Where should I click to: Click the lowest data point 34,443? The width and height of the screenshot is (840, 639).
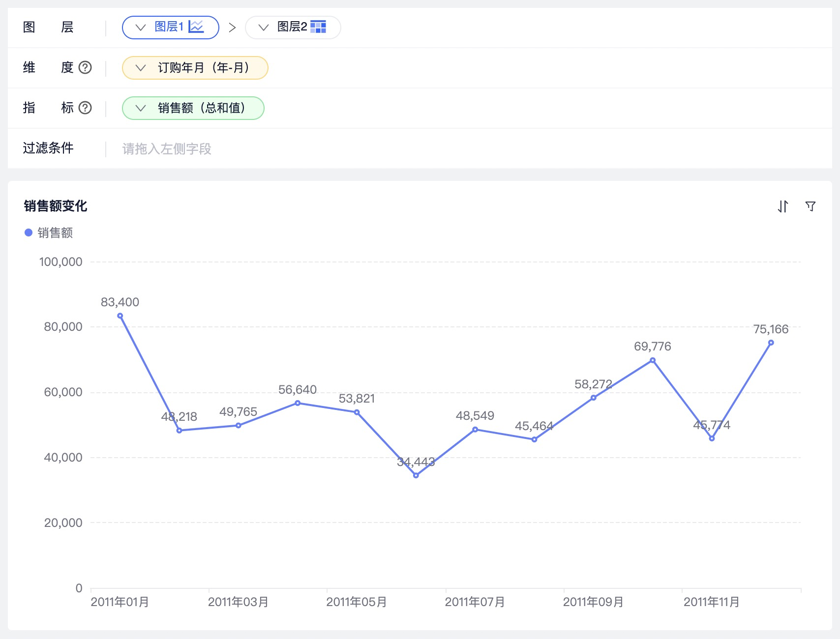click(416, 475)
